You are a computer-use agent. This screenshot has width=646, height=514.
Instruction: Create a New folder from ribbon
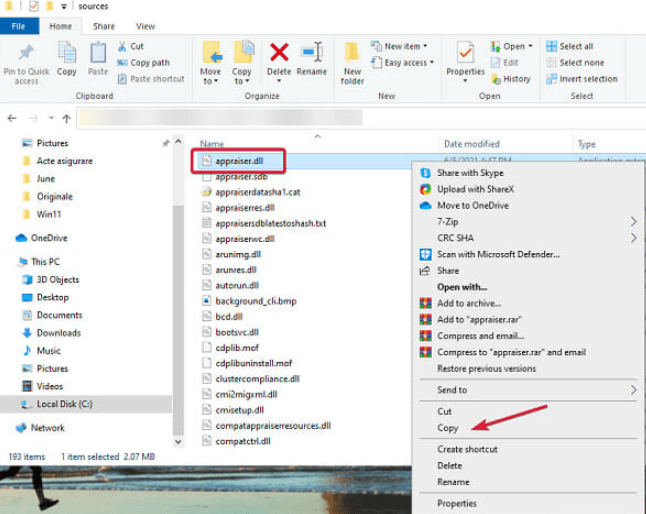[352, 60]
